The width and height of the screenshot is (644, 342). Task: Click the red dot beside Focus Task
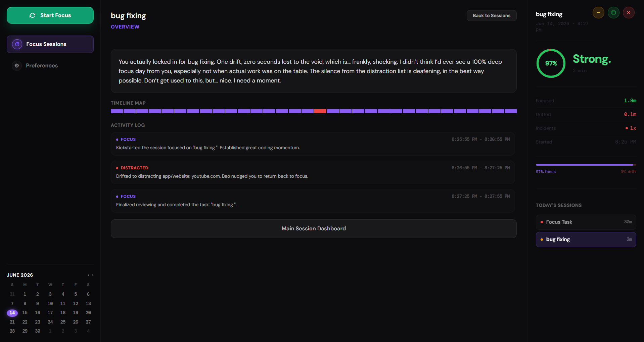click(x=542, y=222)
